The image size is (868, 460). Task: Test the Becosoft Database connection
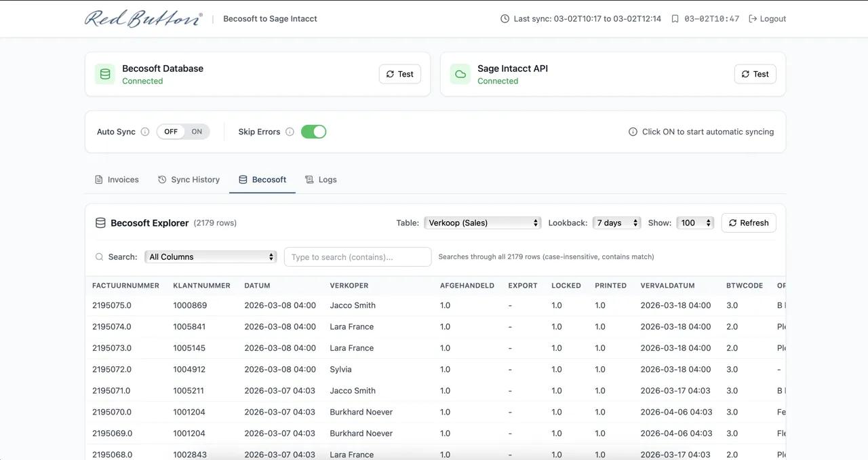click(x=399, y=74)
